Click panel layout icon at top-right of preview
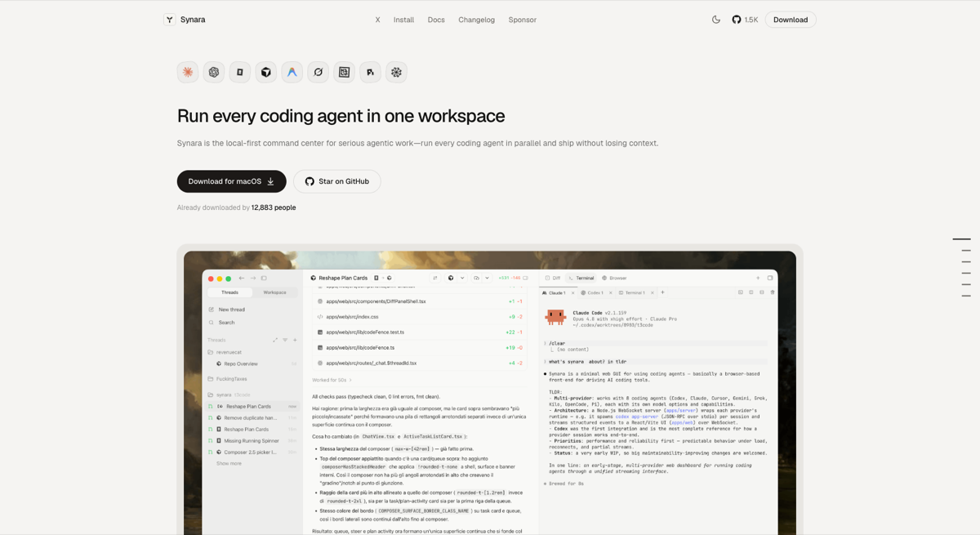This screenshot has height=535, width=980. click(770, 278)
